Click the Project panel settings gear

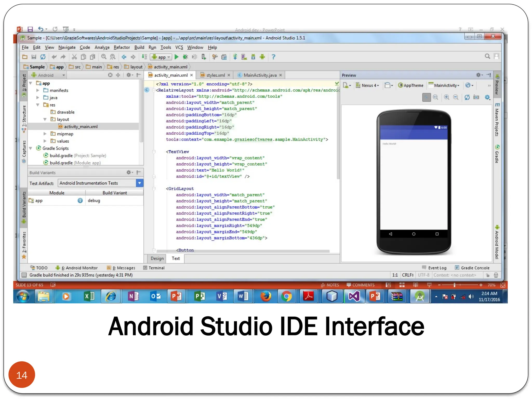coord(129,75)
